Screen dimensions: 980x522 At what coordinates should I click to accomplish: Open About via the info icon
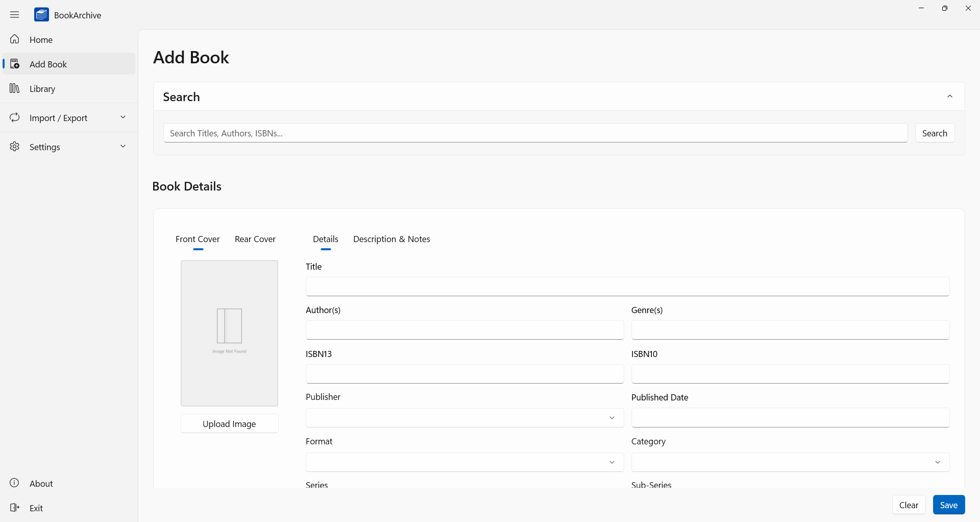[x=15, y=483]
